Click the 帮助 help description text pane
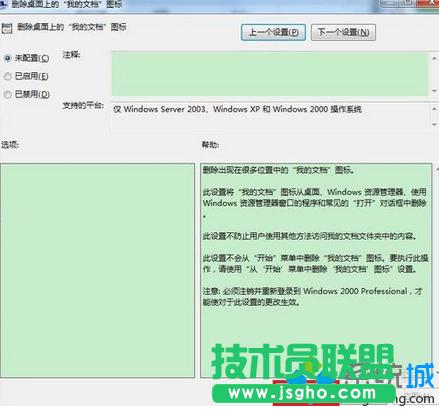The height and width of the screenshot is (409, 439). click(x=316, y=270)
